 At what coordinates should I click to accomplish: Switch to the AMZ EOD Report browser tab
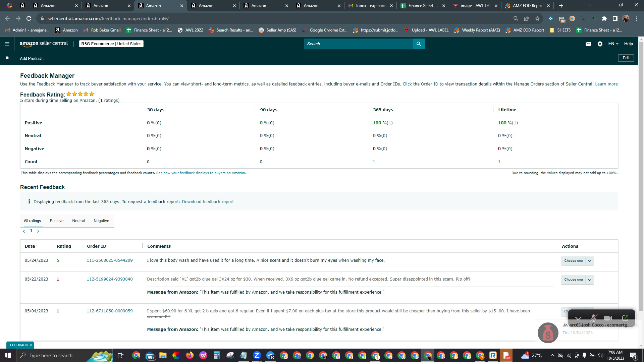point(527,6)
